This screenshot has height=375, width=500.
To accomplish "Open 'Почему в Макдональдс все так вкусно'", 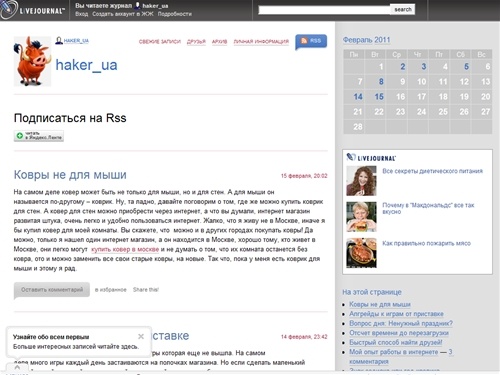I will 428,208.
